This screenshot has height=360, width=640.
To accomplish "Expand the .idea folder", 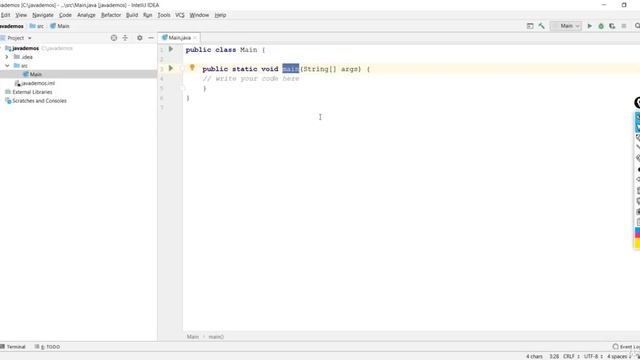I will 7,57.
